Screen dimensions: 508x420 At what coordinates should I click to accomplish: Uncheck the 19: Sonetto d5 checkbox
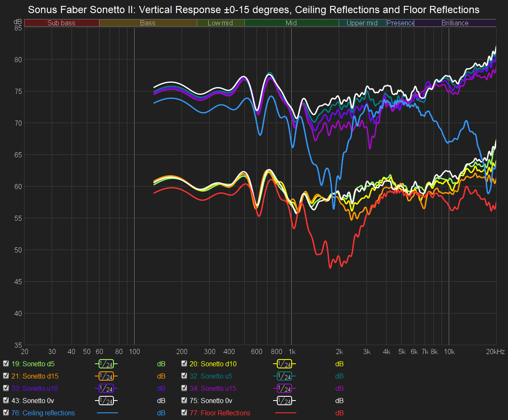(6, 364)
